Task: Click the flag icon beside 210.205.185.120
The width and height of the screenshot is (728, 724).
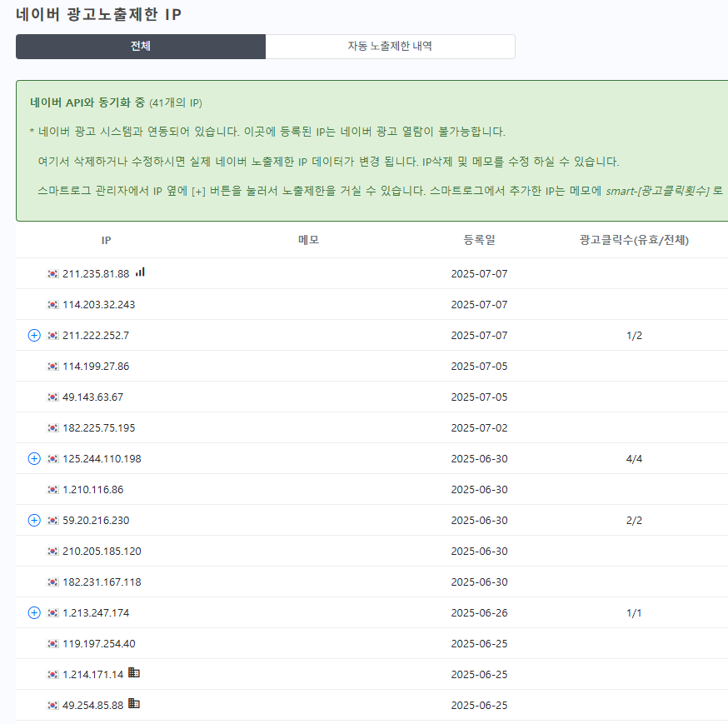Action: tap(53, 552)
